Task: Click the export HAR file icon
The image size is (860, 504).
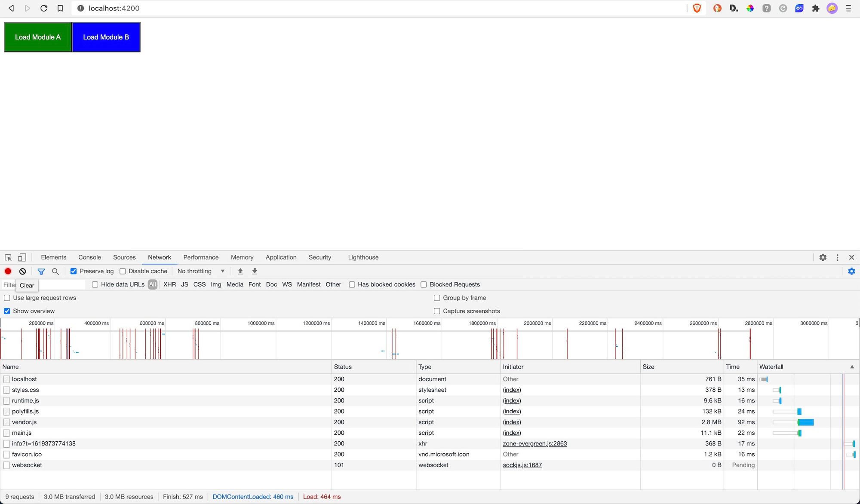Action: tap(255, 271)
